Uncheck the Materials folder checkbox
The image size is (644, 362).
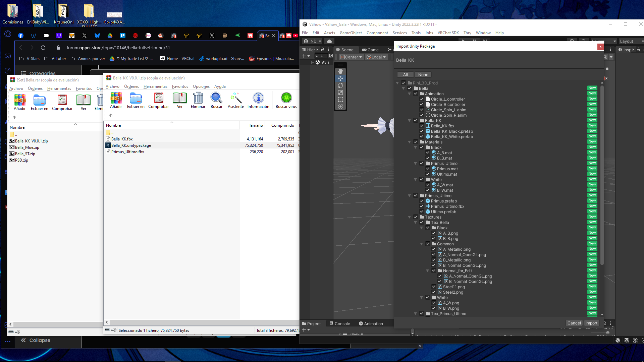[x=416, y=142]
